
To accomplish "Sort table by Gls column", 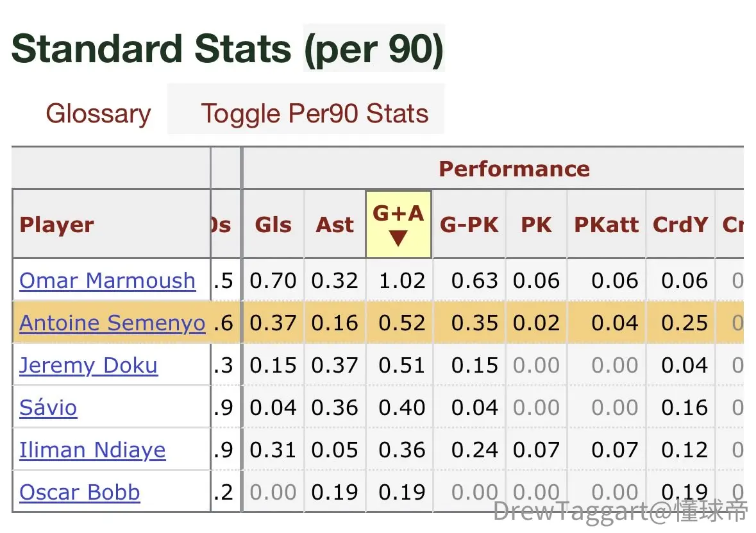I will 273,224.
